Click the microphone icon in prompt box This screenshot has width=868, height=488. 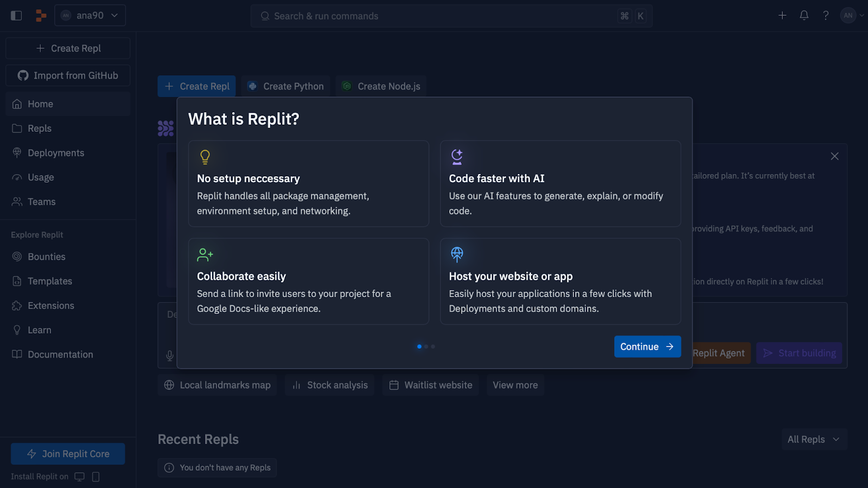tap(170, 356)
